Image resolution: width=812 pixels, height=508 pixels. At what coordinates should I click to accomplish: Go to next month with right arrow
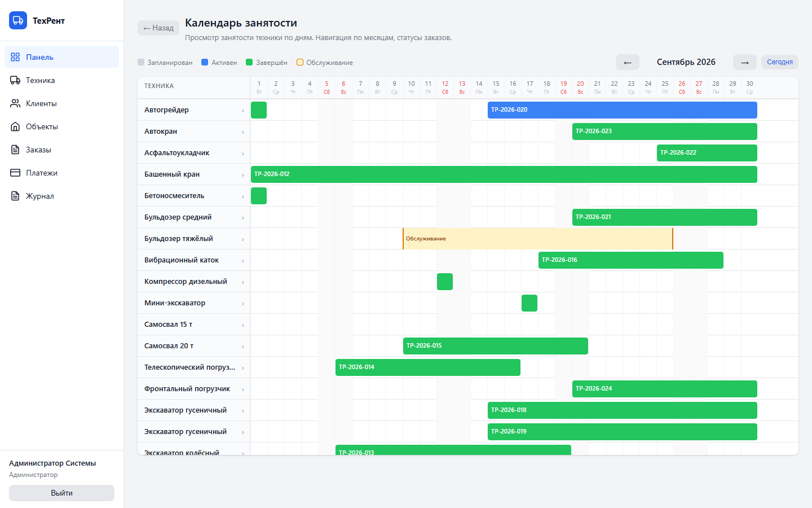click(x=745, y=62)
